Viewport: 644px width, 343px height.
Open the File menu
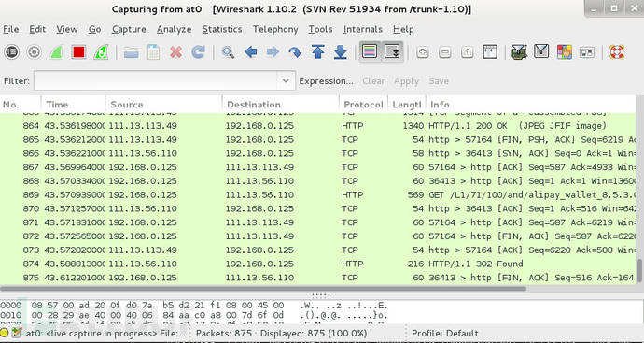point(10,29)
